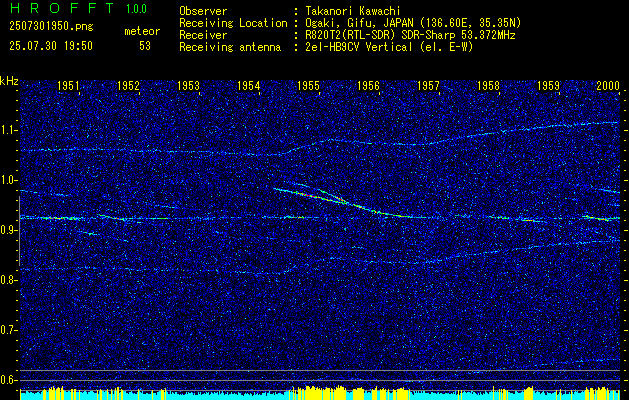Click the 1.0 frequency axis label
629x400 pixels.
coord(7,180)
